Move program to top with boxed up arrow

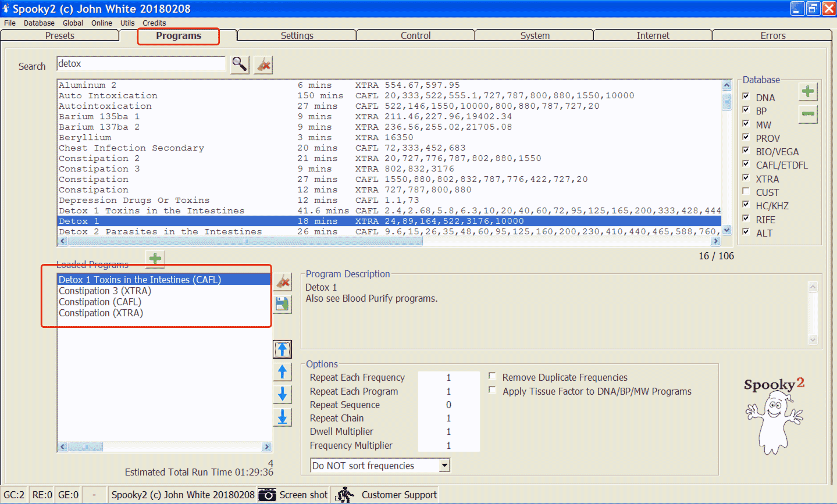(x=283, y=349)
